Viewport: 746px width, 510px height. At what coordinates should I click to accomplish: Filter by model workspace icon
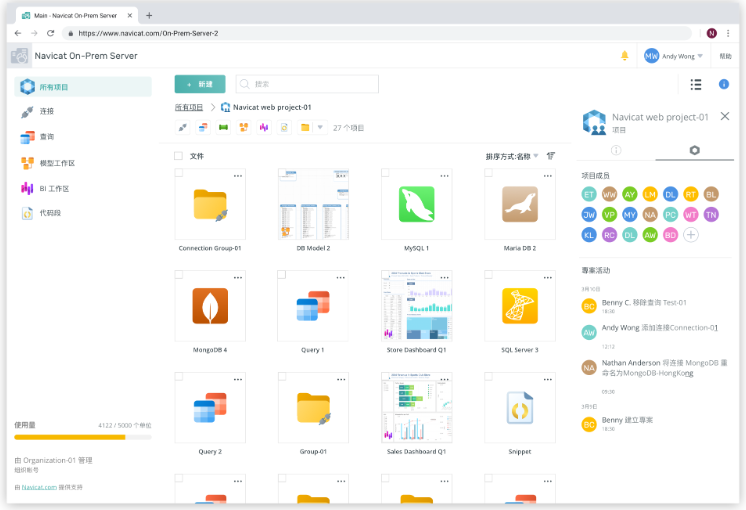(x=244, y=128)
